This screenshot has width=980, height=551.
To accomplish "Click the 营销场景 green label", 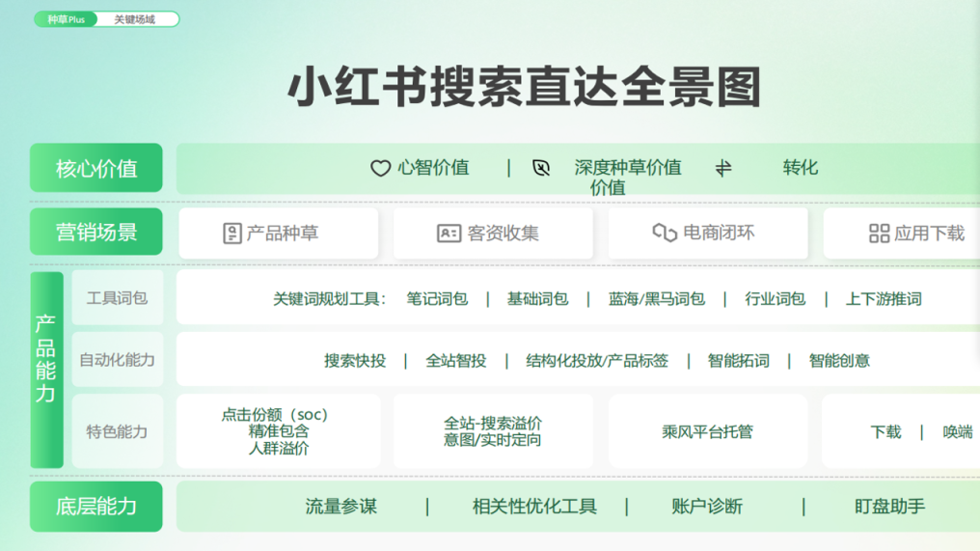I will click(x=96, y=232).
